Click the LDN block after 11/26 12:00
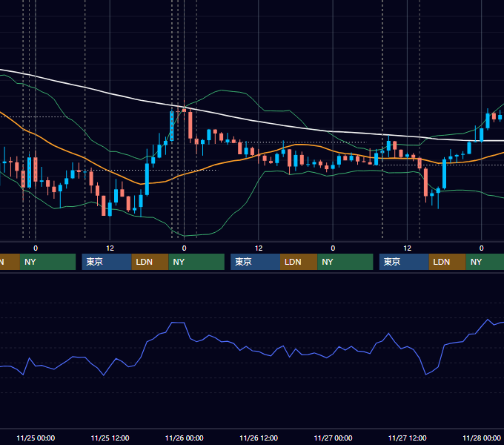The width and height of the screenshot is (504, 445). tap(299, 262)
